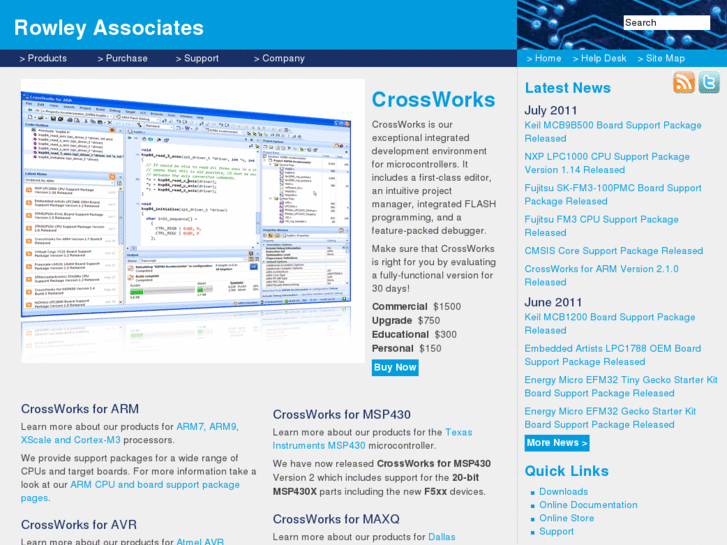Screen dimensions: 727x545
Task: Open the Company menu
Action: [x=279, y=58]
